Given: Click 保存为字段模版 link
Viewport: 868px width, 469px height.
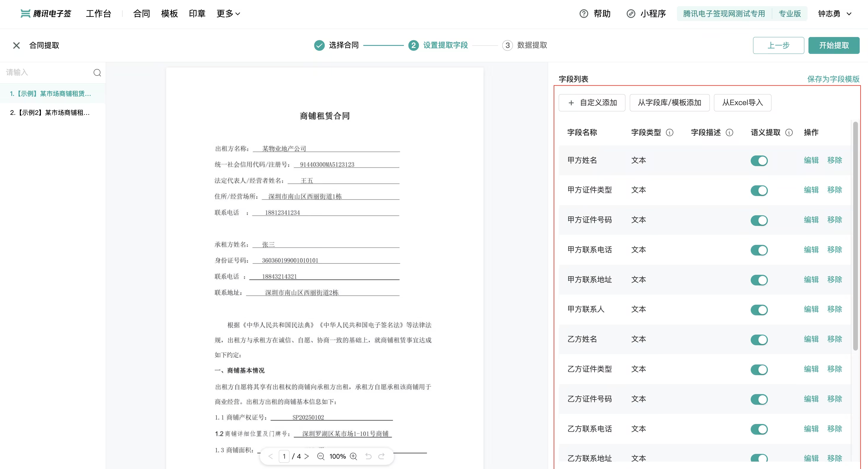Looking at the screenshot, I should 833,79.
